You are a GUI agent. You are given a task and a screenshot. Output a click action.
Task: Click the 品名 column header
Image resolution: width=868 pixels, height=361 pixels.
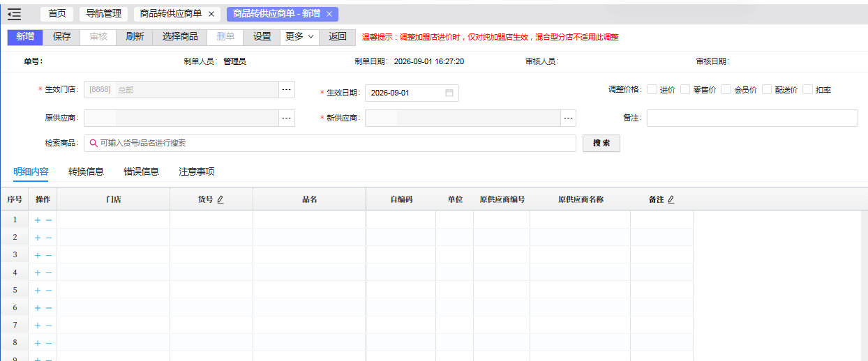[x=310, y=199]
